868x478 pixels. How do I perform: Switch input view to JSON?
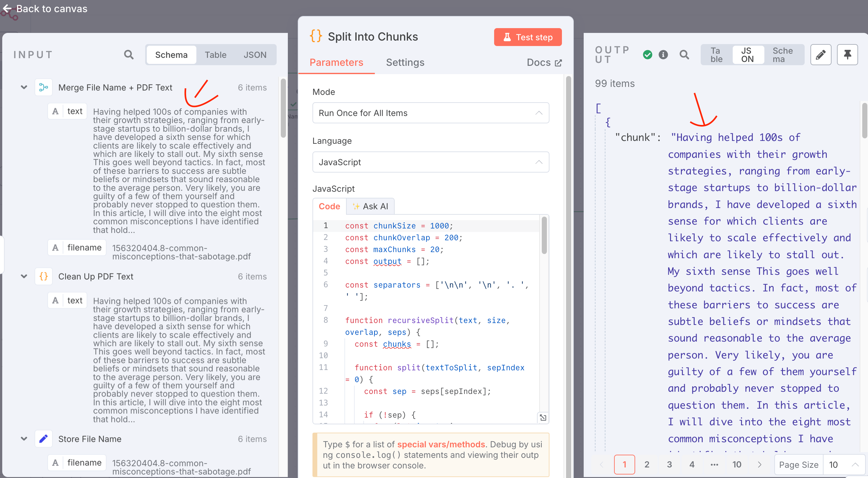(255, 55)
